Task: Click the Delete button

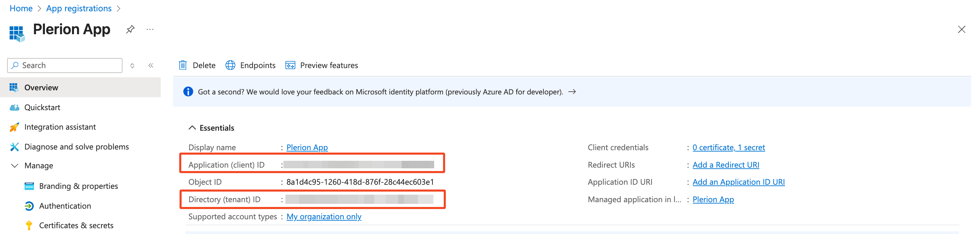Action: coord(197,65)
